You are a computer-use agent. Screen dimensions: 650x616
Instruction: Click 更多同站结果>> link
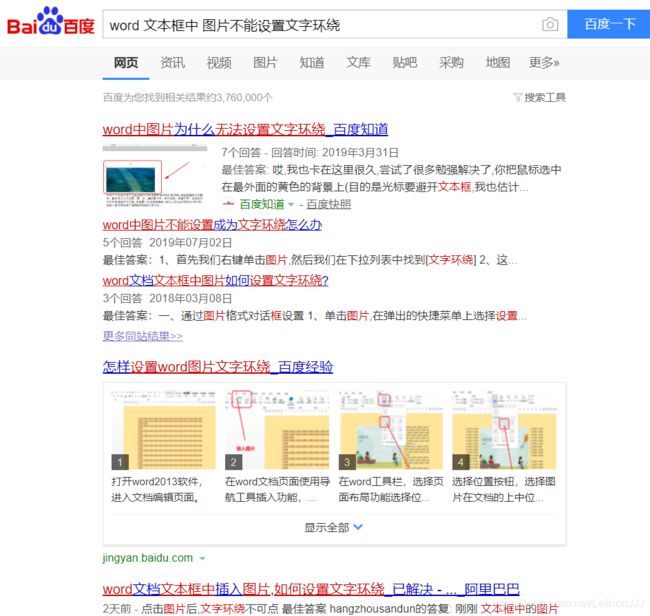pos(143,336)
